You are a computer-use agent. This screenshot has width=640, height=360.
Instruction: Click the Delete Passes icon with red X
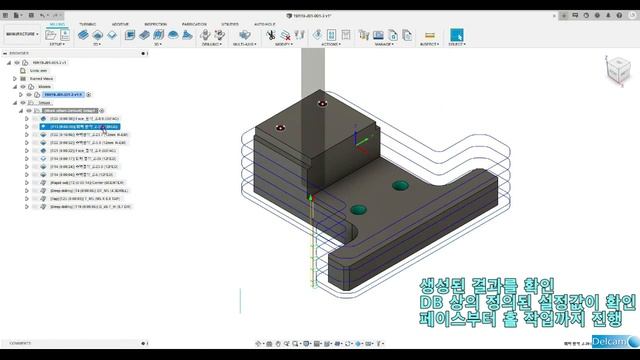point(285,35)
